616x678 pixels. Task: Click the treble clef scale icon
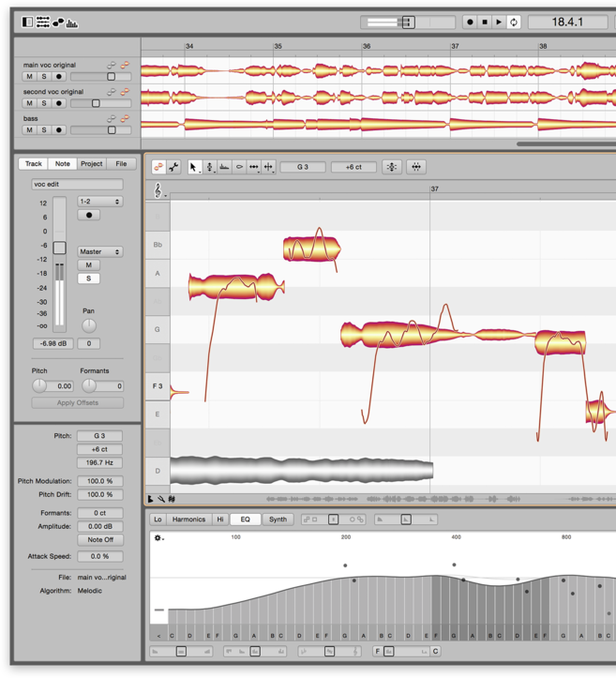click(x=158, y=190)
